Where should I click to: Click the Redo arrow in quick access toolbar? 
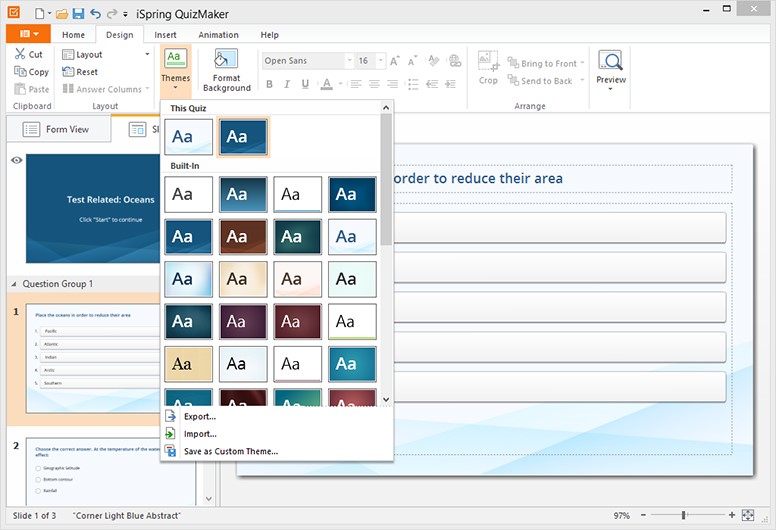click(112, 13)
